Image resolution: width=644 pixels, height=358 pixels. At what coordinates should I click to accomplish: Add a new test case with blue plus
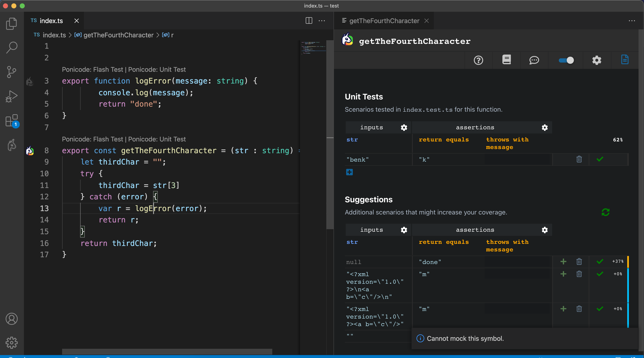349,172
